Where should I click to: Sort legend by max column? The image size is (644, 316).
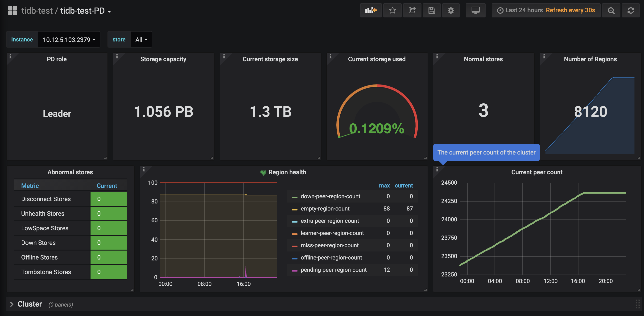[384, 186]
